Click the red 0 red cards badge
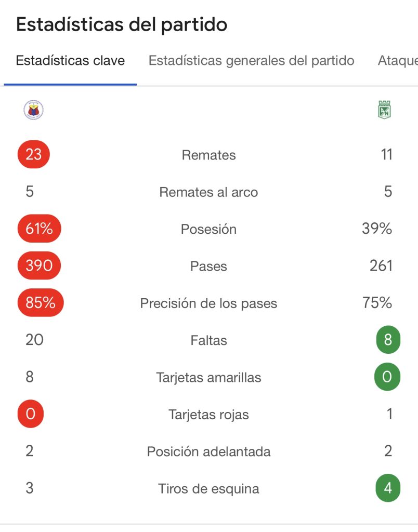 (30, 415)
